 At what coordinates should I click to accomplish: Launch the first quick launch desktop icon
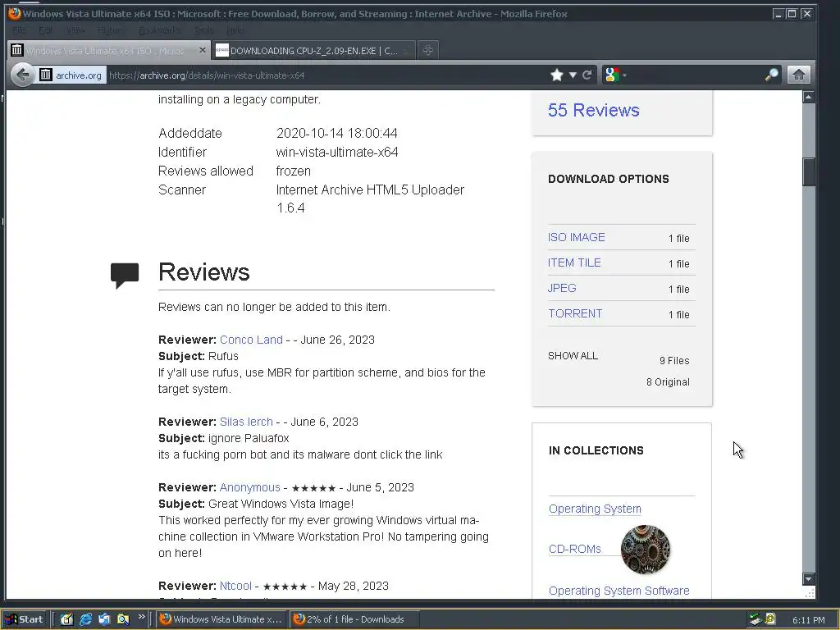tap(66, 619)
